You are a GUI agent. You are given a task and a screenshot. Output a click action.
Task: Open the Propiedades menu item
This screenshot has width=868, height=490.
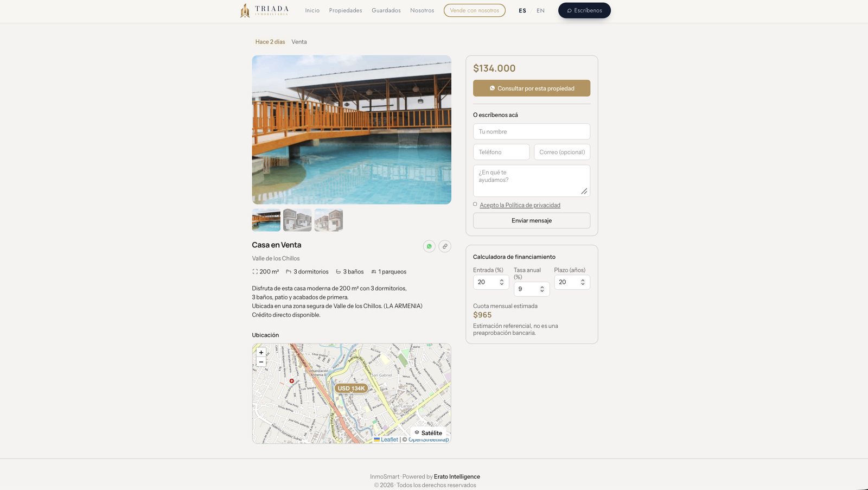346,10
